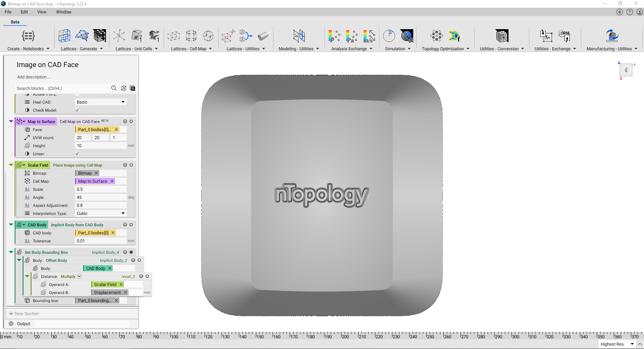Select the second Lattices - Generate mesh icon
This screenshot has height=349, width=644.
[x=82, y=36]
